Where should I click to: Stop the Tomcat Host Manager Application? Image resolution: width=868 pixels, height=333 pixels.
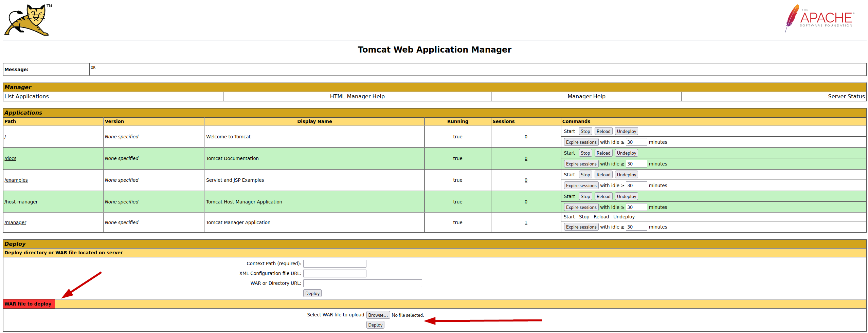tap(585, 196)
